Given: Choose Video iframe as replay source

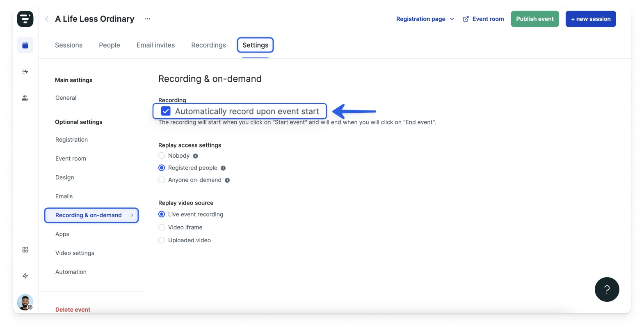Looking at the screenshot, I should tap(162, 227).
